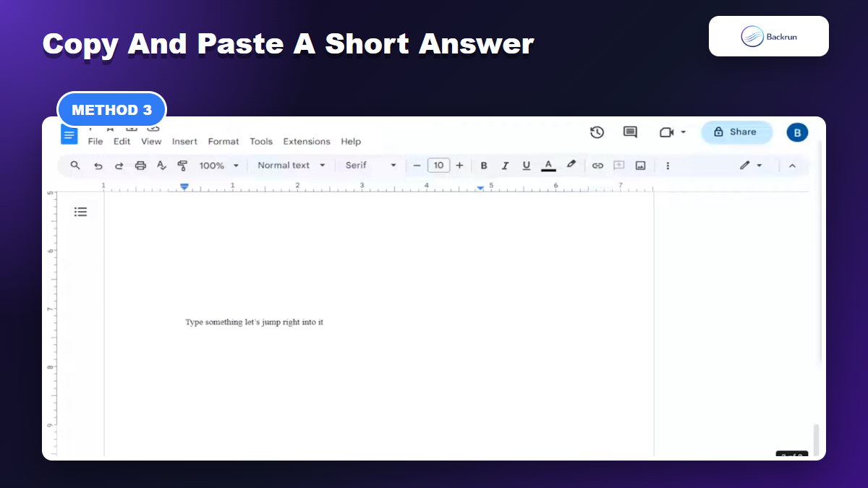
Task: Click the font size field showing 10
Action: tap(438, 166)
